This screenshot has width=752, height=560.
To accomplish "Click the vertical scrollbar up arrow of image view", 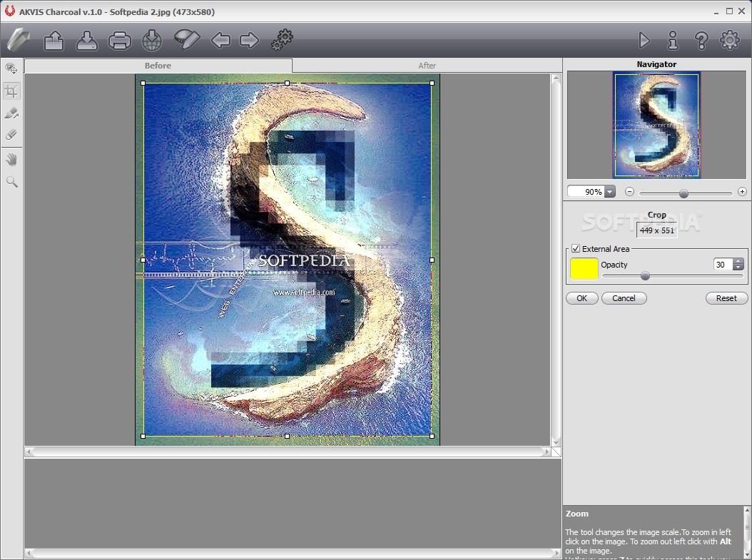I will pyautogui.click(x=556, y=78).
